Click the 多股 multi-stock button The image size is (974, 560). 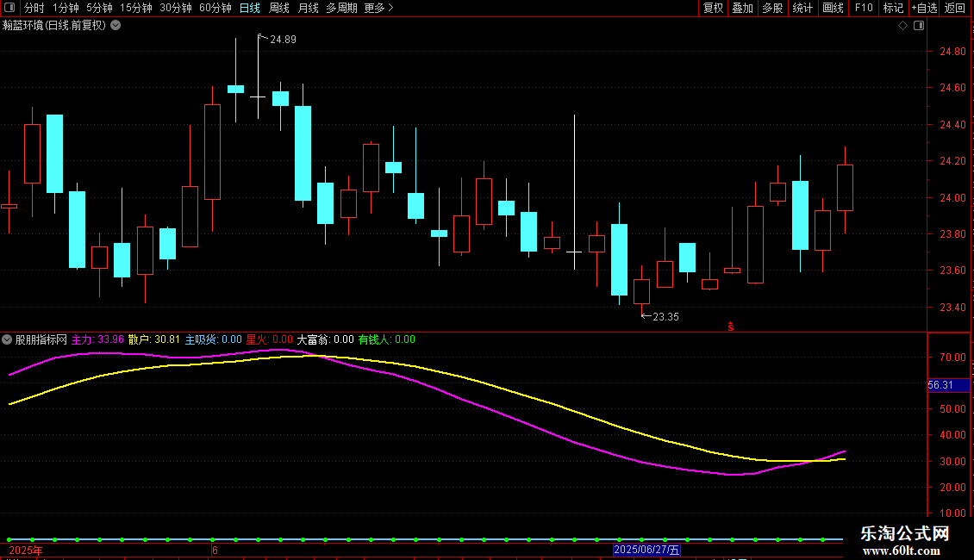click(773, 8)
